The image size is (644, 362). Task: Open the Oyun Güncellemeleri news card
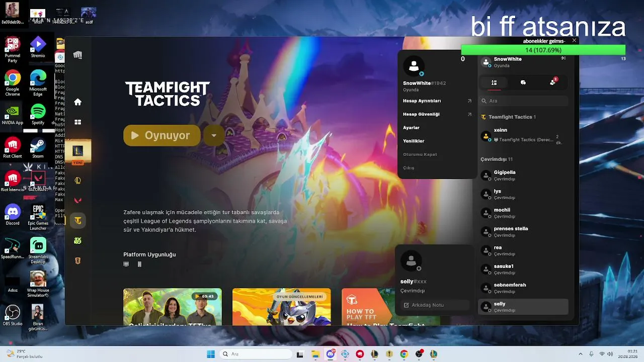[282, 307]
